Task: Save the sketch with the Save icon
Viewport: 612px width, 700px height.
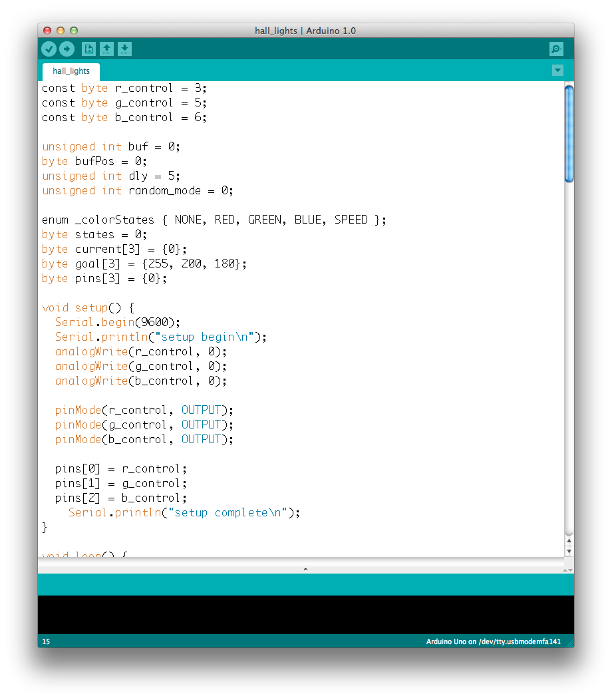Action: click(124, 49)
